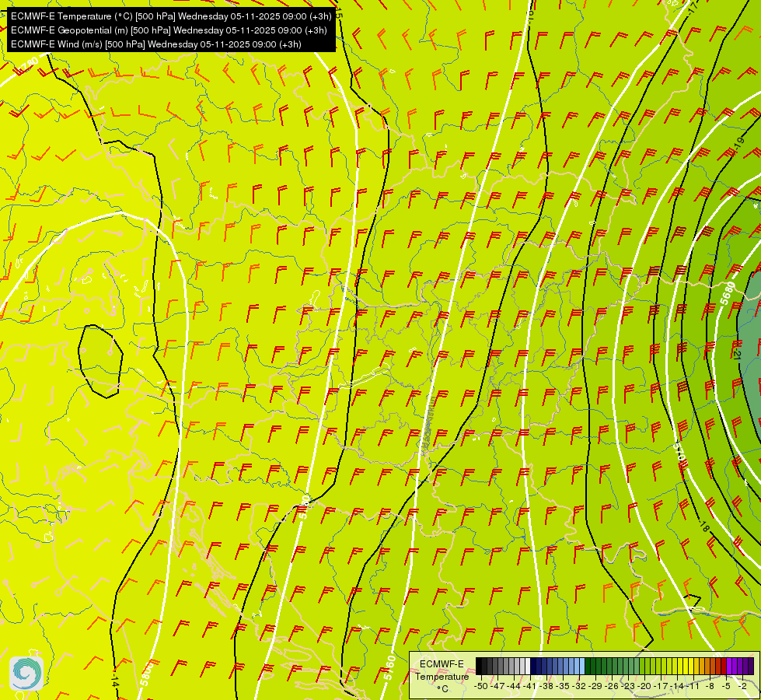
Task: Click the -50 value on the temperature scale
Action: [481, 686]
